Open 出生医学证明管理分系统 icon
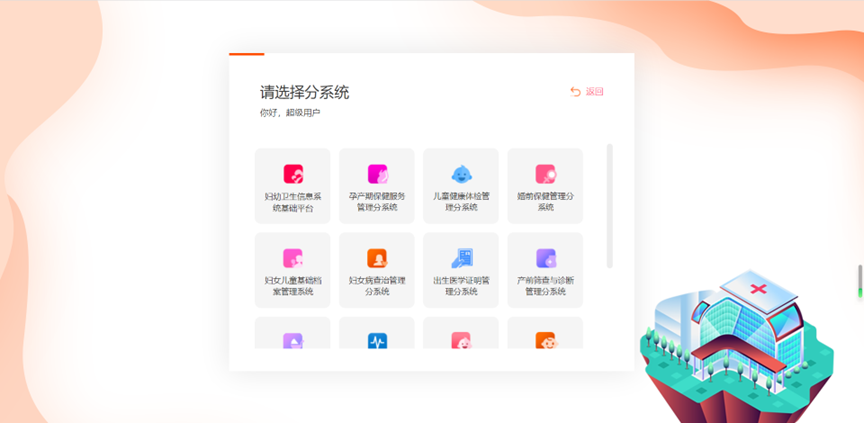 pos(461,258)
